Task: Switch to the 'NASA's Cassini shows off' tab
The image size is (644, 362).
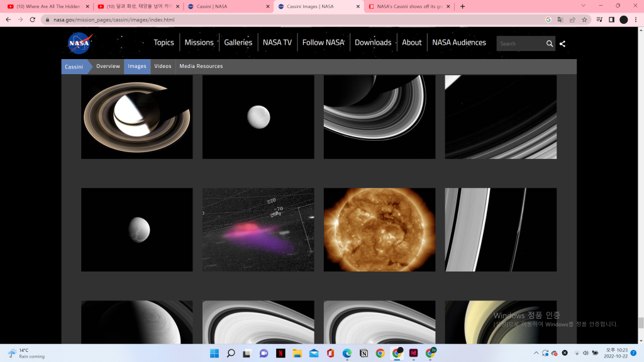Action: tap(409, 6)
